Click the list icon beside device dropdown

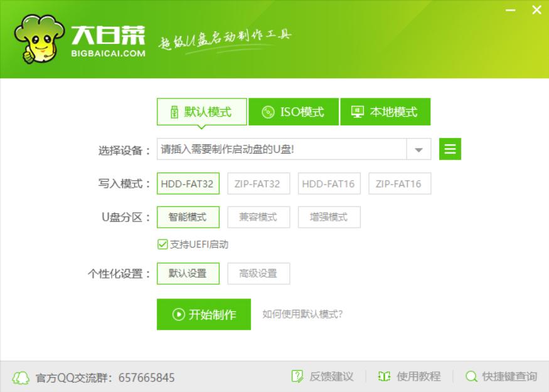(449, 149)
